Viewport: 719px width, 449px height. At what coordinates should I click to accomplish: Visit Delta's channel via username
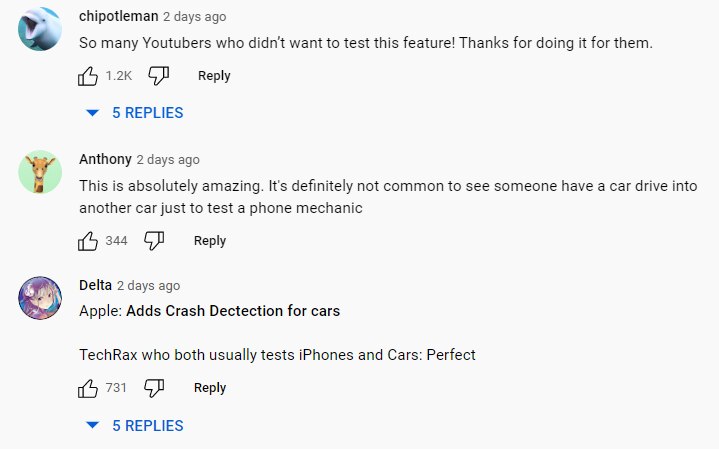pyautogui.click(x=95, y=285)
